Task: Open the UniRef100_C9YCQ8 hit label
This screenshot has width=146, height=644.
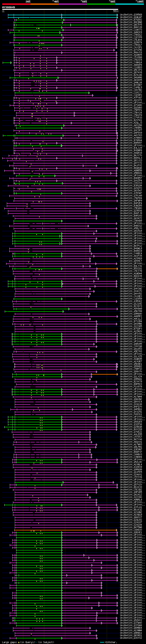Action: [131, 347]
